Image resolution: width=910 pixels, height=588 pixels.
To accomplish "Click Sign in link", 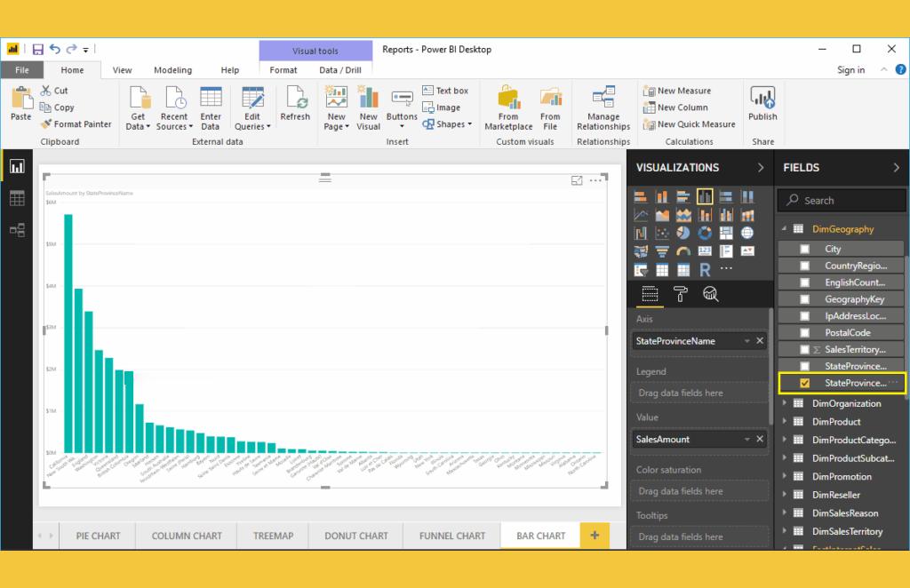I will click(850, 70).
